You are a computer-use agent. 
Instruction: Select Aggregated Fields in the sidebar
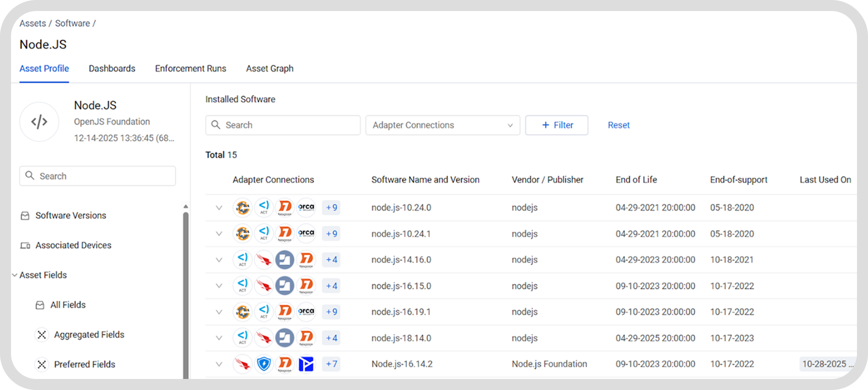tap(89, 335)
